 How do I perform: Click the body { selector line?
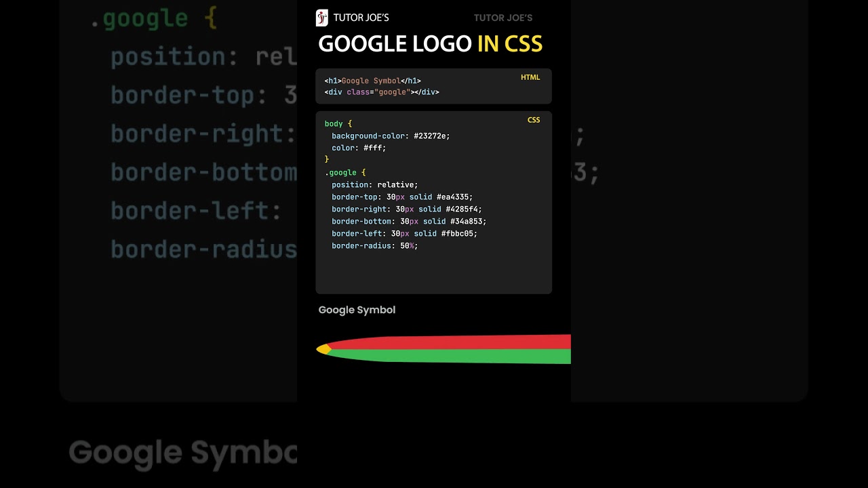(338, 124)
